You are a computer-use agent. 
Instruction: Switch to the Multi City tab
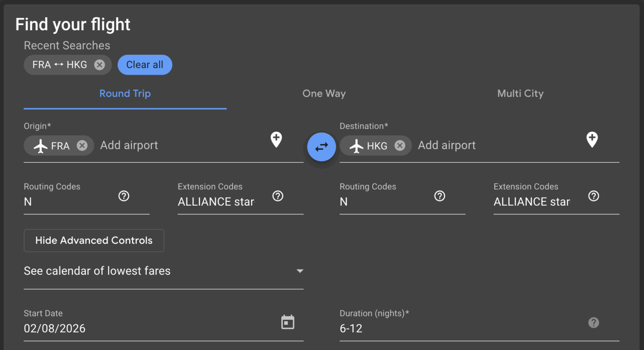520,94
